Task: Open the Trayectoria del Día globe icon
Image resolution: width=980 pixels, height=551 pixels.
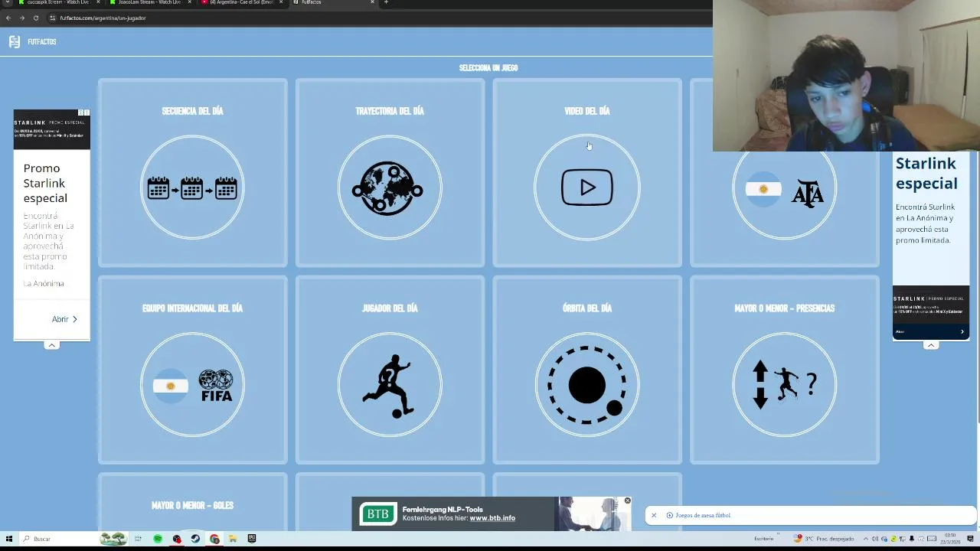Action: [390, 187]
